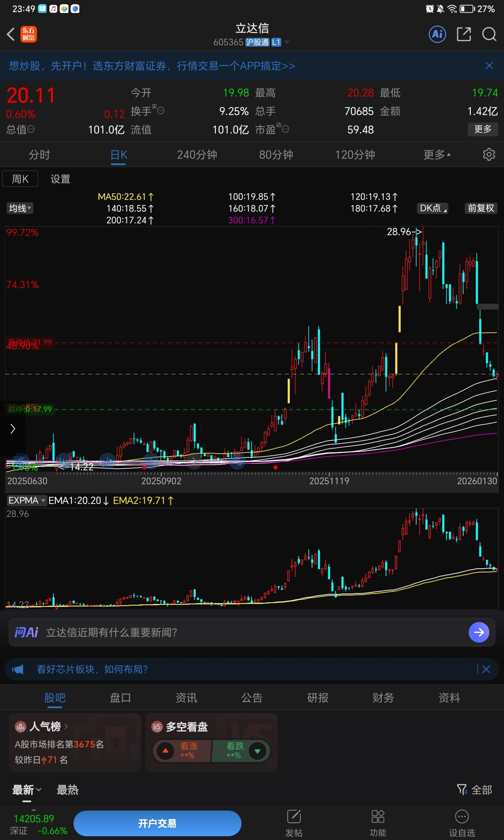Change the 前复权 adjustment setting

[481, 208]
